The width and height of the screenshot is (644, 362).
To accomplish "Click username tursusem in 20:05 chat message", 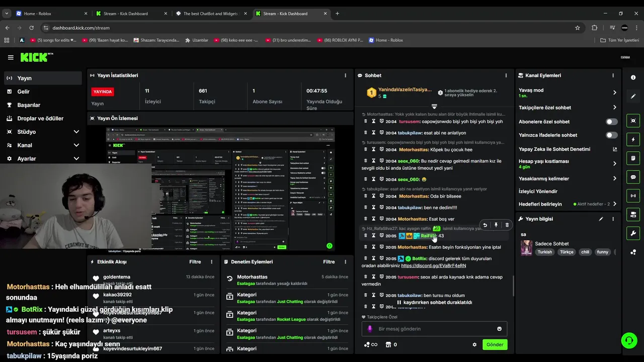I will 408,277.
